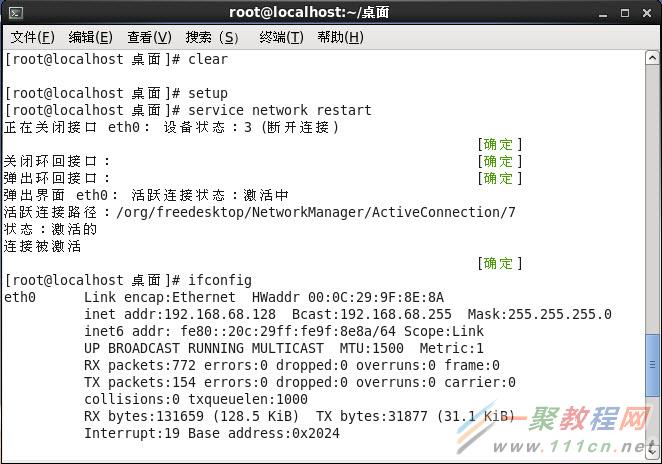Open the 查看(V) menu
This screenshot has height=464, width=662.
[x=149, y=37]
